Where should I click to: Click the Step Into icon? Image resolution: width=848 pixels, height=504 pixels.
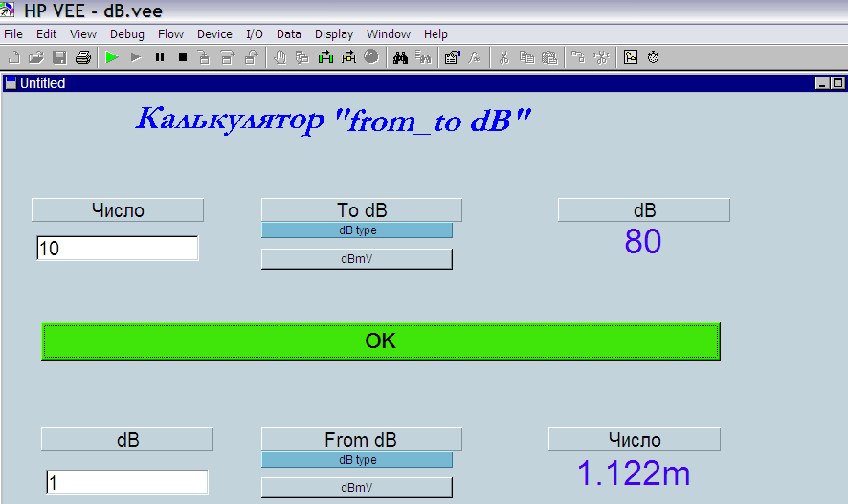[x=204, y=57]
